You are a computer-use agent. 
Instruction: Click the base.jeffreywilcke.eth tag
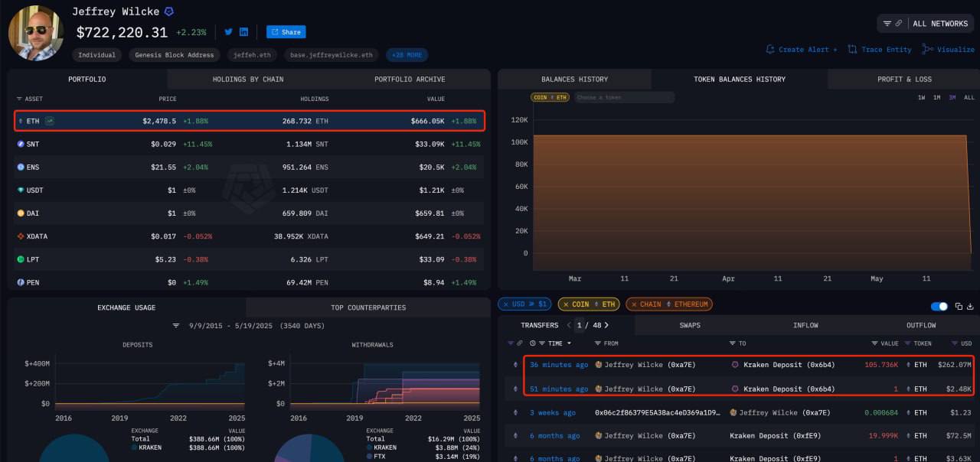[332, 55]
